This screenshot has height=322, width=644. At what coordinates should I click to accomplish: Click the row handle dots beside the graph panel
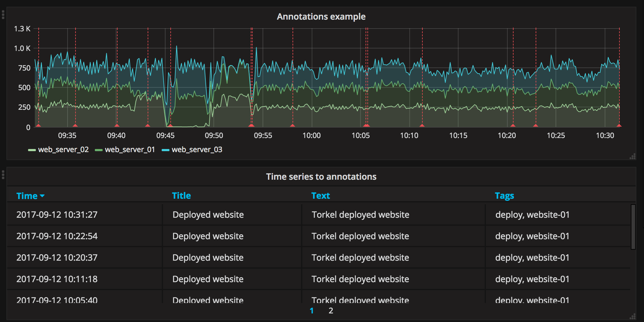(x=3, y=14)
